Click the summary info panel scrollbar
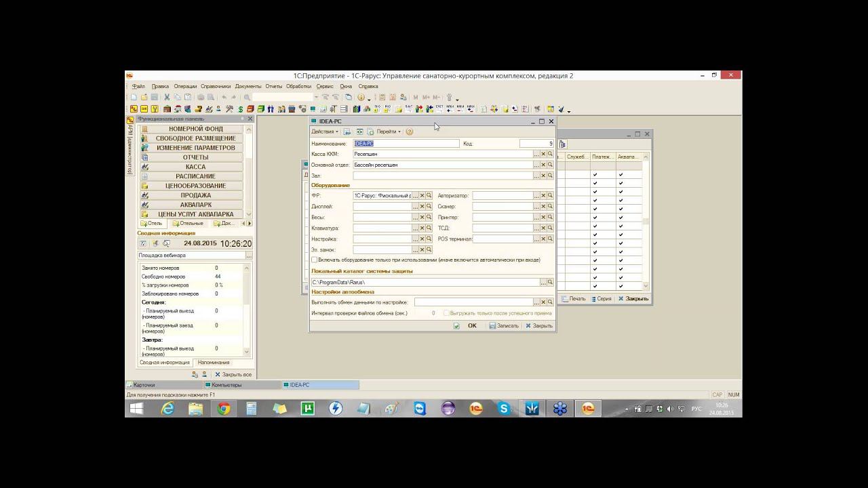The height and width of the screenshot is (488, 868). 246,308
